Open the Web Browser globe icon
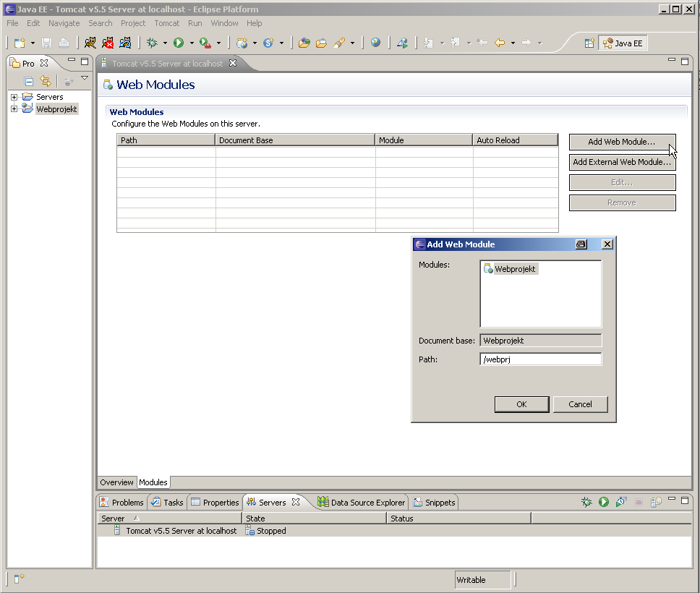Viewport: 700px width, 593px height. [375, 43]
